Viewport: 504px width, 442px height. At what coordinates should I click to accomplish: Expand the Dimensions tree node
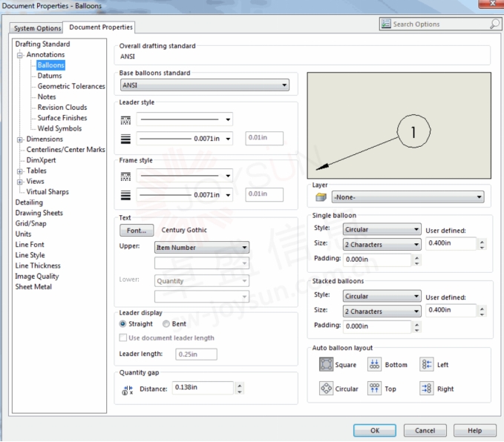pyautogui.click(x=20, y=139)
